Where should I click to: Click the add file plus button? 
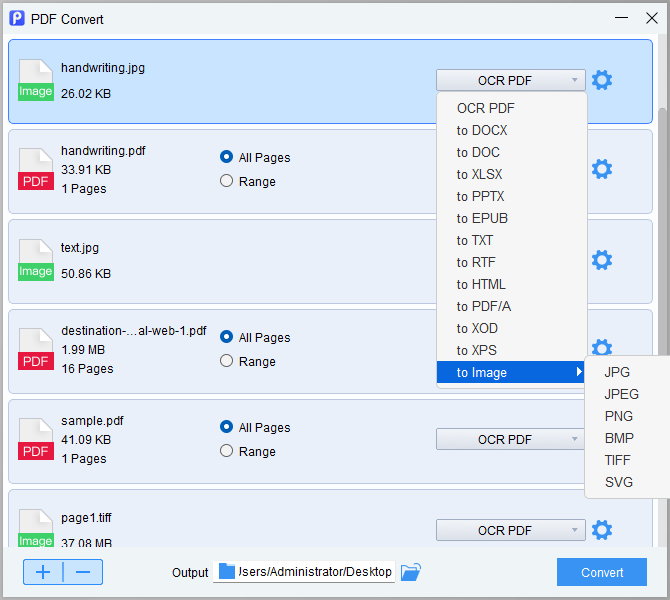coord(43,572)
